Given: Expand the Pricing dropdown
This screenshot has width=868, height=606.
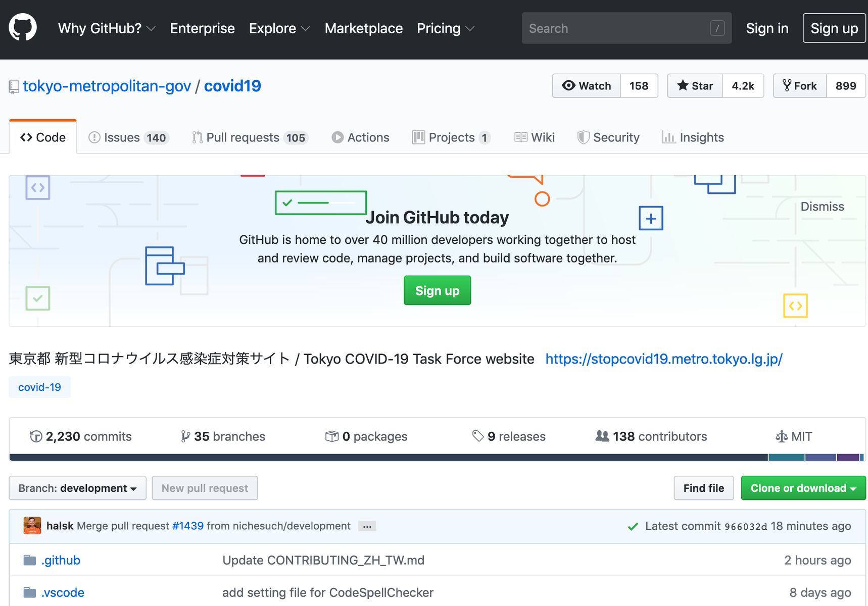Looking at the screenshot, I should (446, 28).
